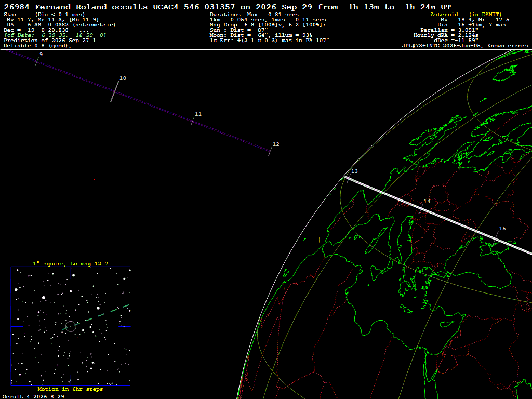Click the Reliable 0.8 (good) text
This screenshot has width=532, height=399.
[37, 46]
